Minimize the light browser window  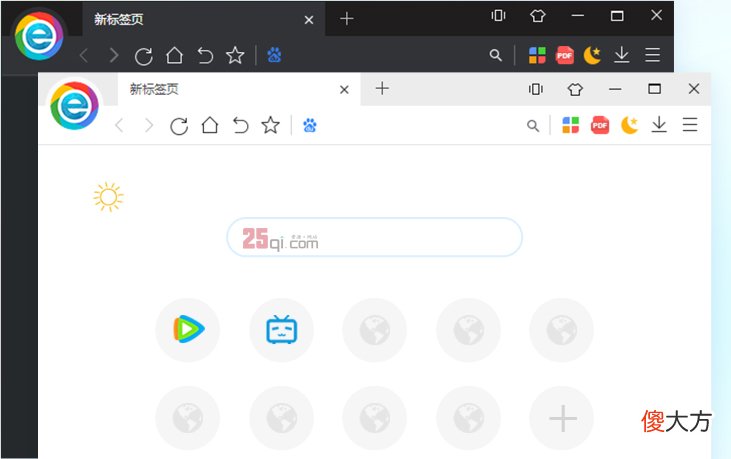pyautogui.click(x=615, y=89)
